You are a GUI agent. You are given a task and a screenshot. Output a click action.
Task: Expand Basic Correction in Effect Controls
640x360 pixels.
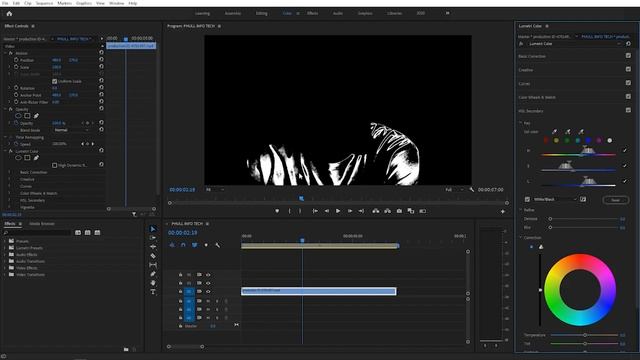[9, 172]
